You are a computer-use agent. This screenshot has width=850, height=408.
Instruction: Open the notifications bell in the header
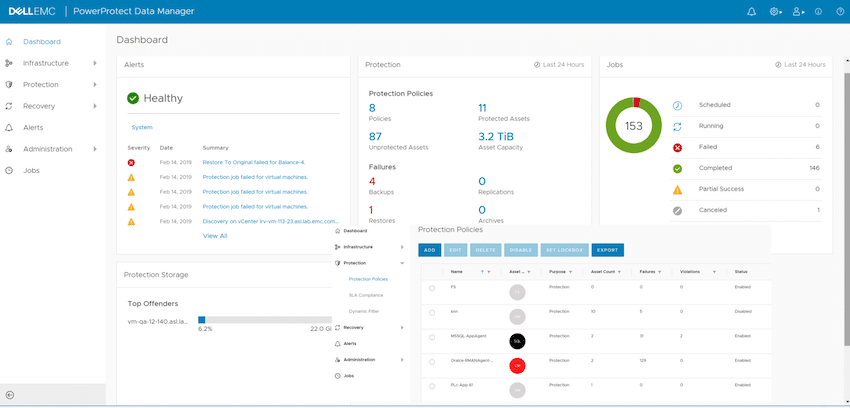(x=751, y=11)
